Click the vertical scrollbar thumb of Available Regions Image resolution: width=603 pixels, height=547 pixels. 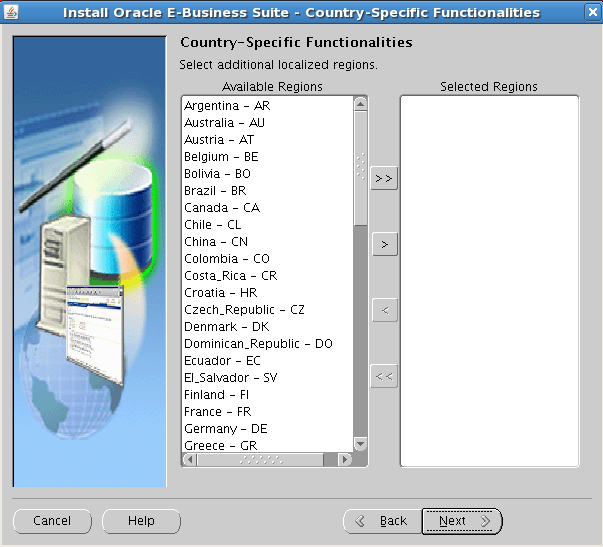pos(360,168)
